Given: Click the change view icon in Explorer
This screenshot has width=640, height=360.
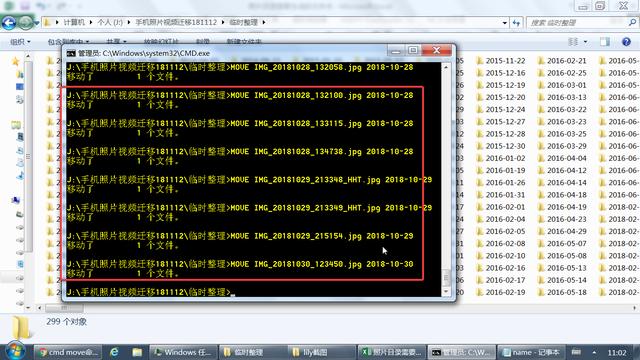Looking at the screenshot, I should coord(573,42).
